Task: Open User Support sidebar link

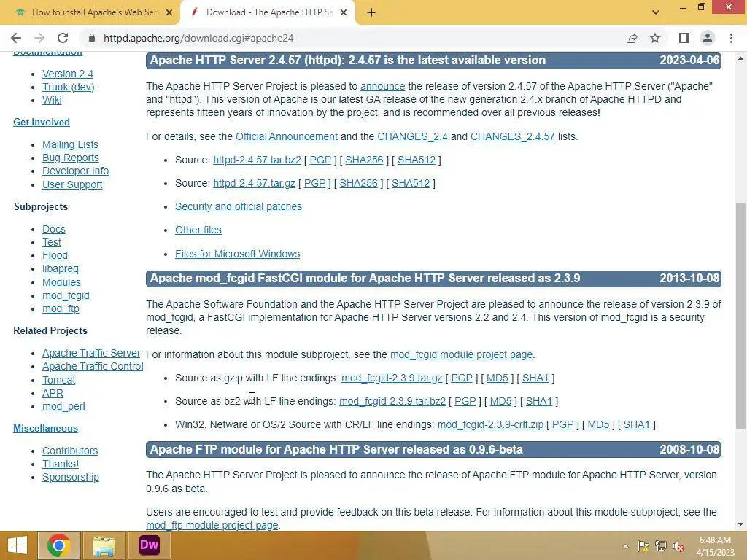Action: pyautogui.click(x=72, y=184)
